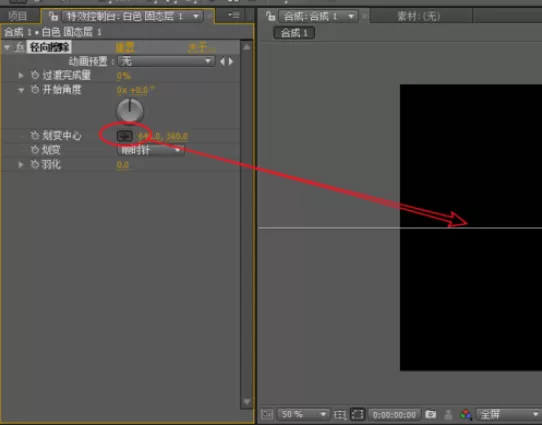This screenshot has height=425, width=542.
Task: Open the 50 % magnification dropdown
Action: (x=303, y=414)
